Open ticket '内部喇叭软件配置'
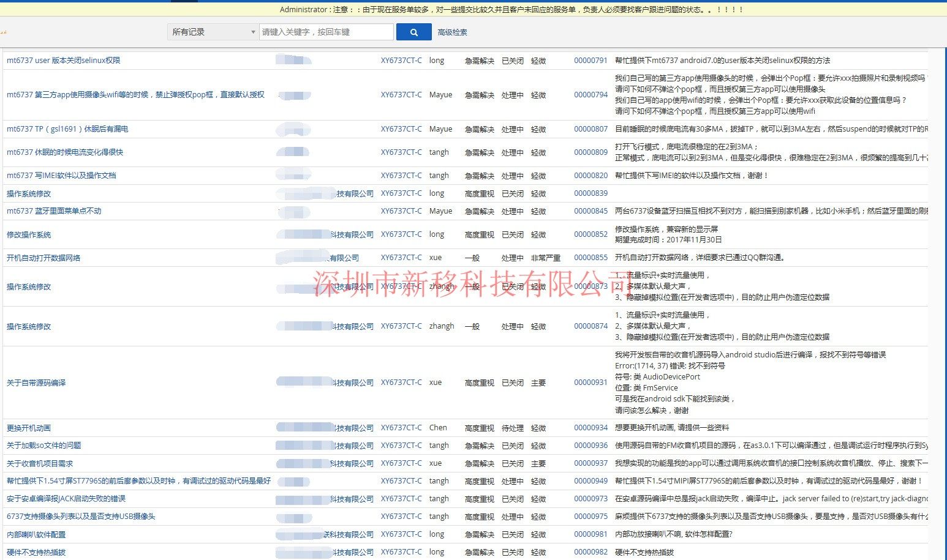947x560 pixels. (x=36, y=534)
